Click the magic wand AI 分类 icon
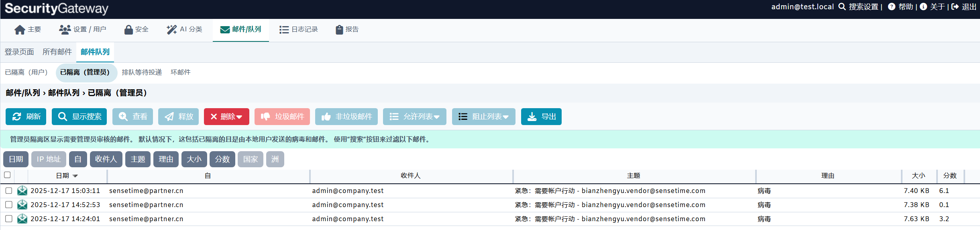Image resolution: width=980 pixels, height=230 pixels. [172, 30]
